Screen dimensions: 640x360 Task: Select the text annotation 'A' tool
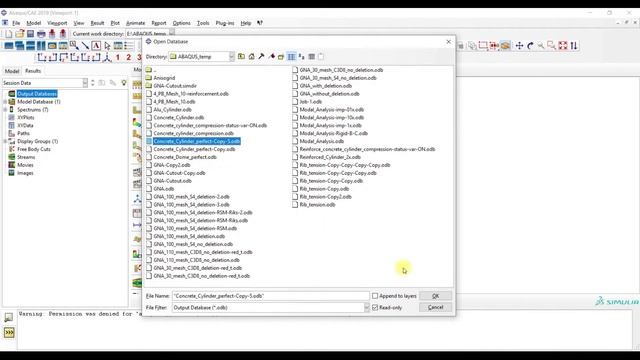(x=96, y=46)
